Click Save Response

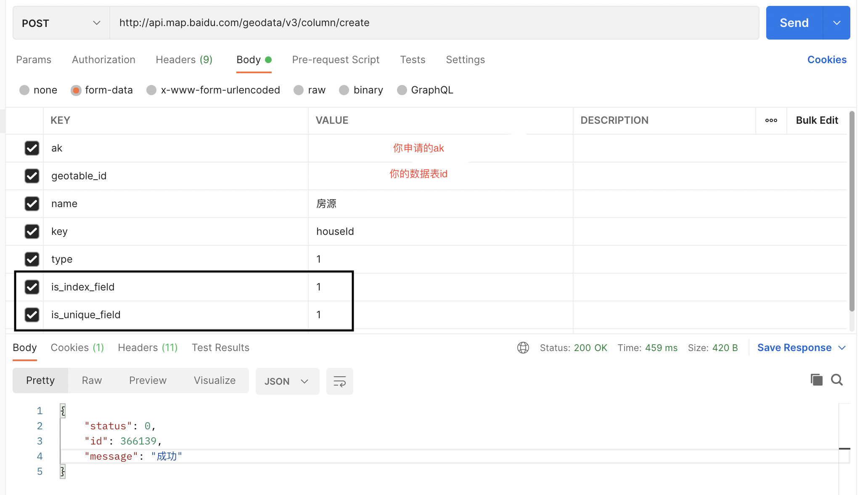click(794, 348)
